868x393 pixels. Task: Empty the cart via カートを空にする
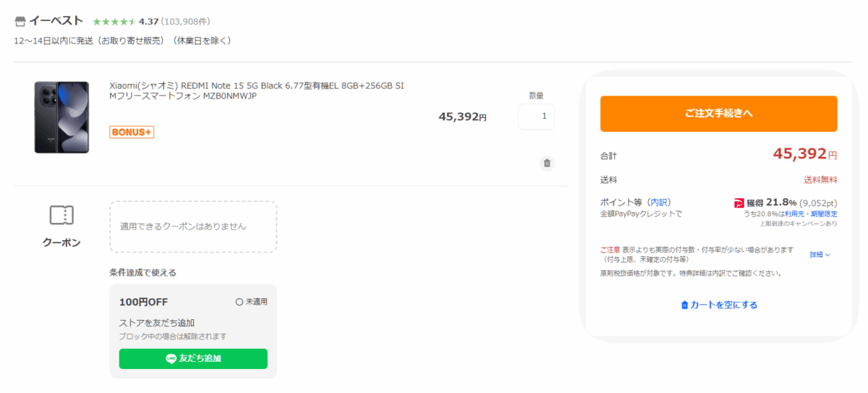pyautogui.click(x=719, y=305)
